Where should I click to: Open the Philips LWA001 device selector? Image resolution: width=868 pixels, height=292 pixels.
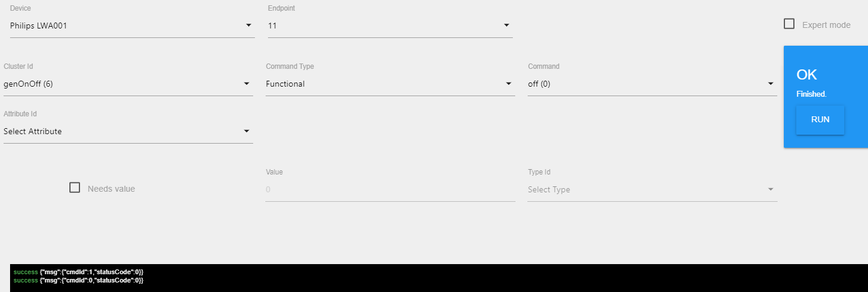(x=132, y=26)
